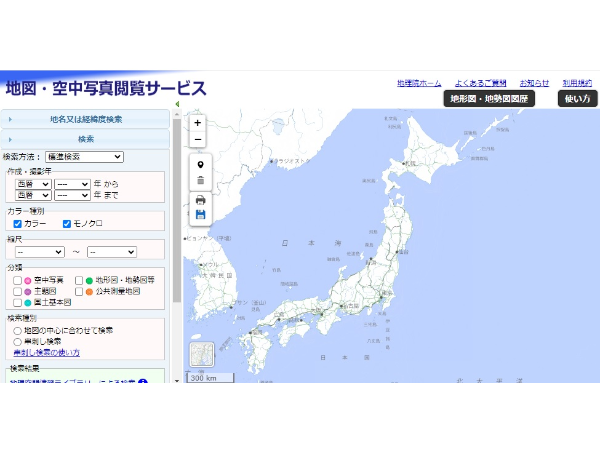Click the 日本海 label on the map
This screenshot has height=450, width=600.
(x=311, y=243)
